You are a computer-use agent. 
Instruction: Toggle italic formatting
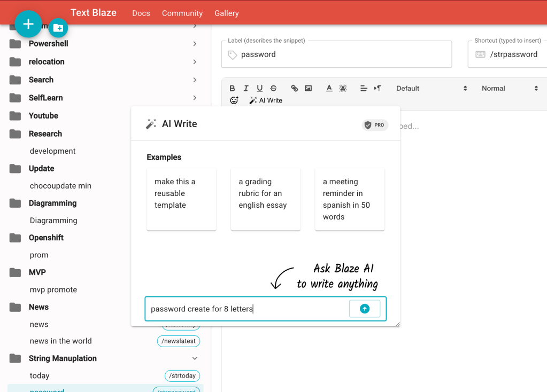[246, 88]
